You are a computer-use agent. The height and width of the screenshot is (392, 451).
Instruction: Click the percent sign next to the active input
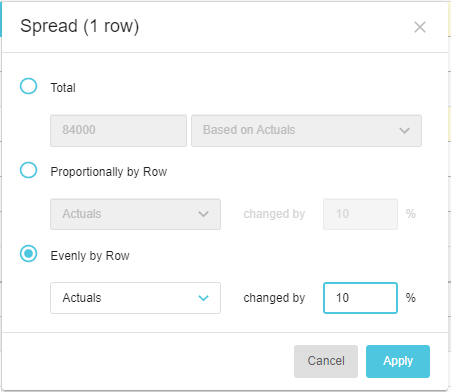tap(411, 298)
